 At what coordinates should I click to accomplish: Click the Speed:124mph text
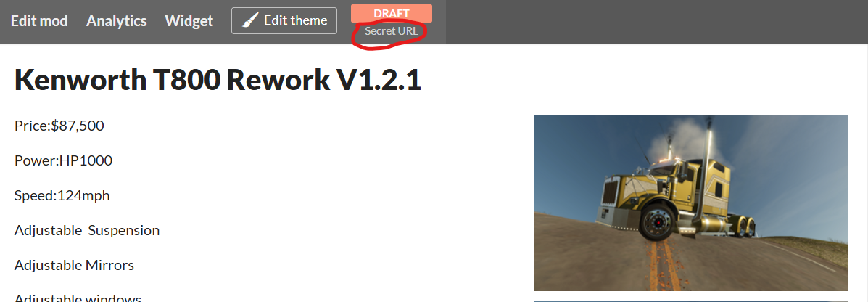point(62,195)
